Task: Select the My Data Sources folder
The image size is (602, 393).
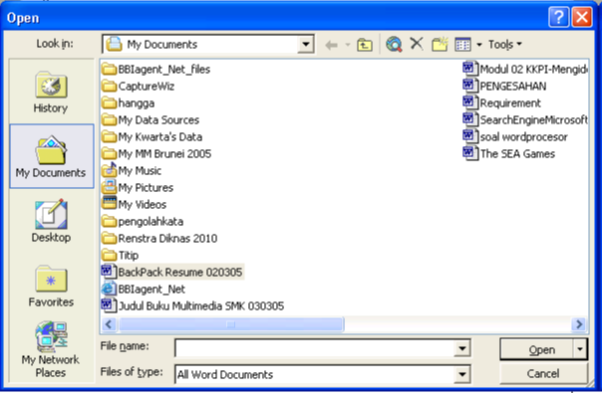Action: [x=151, y=120]
